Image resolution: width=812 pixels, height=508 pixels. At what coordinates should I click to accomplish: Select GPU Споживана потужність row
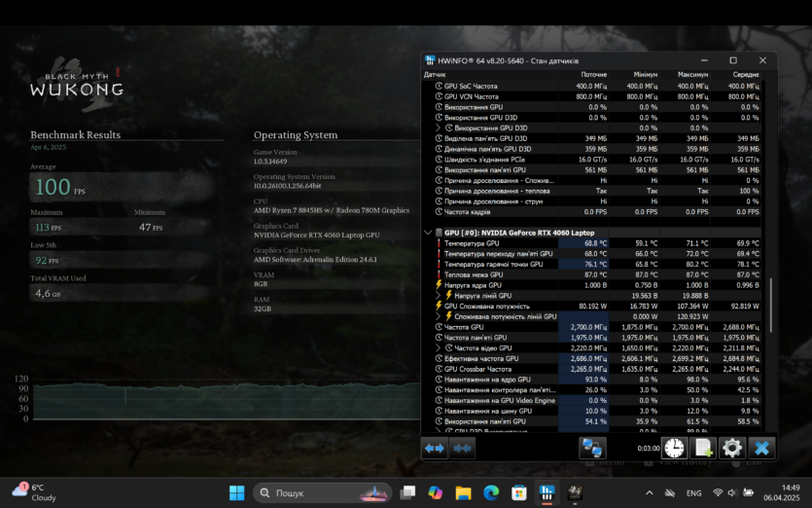pos(591,306)
